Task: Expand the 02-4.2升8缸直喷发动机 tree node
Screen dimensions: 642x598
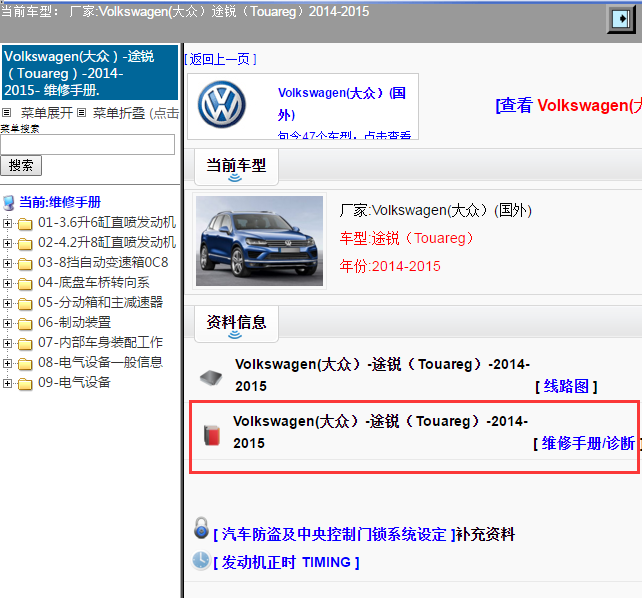Action: click(x=7, y=243)
